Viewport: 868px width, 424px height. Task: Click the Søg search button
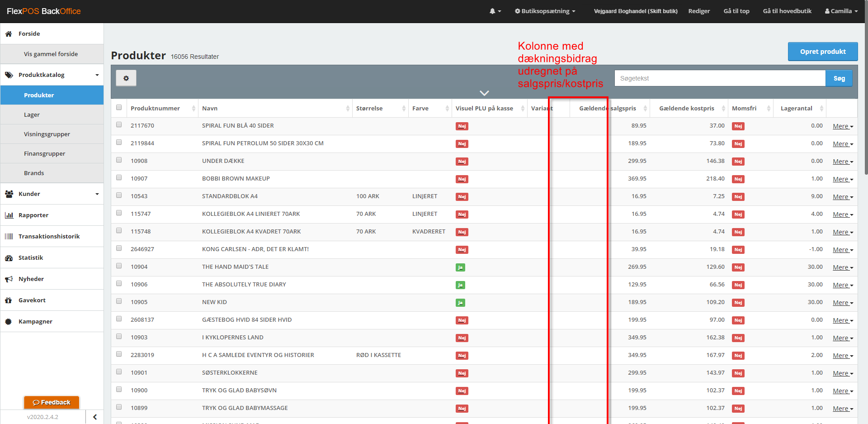(839, 78)
